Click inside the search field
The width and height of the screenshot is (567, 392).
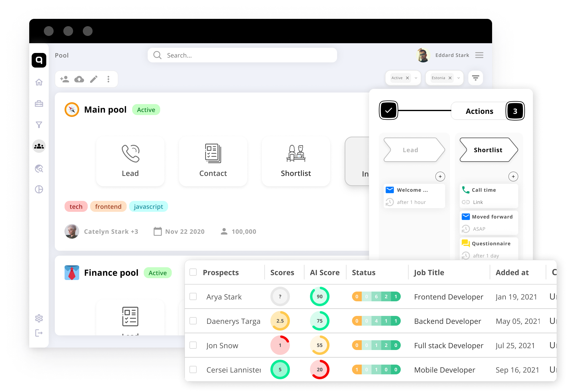tap(242, 55)
